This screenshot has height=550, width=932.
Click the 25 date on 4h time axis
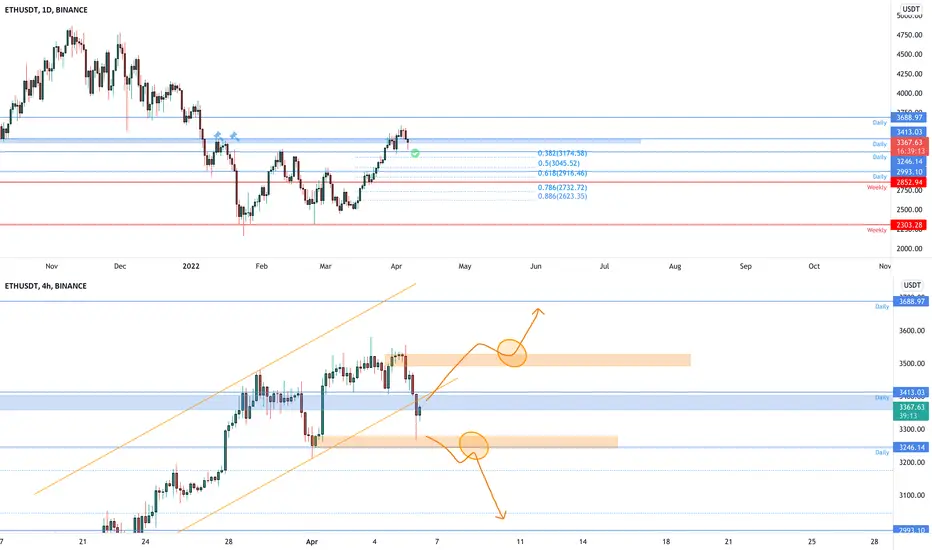(812, 542)
